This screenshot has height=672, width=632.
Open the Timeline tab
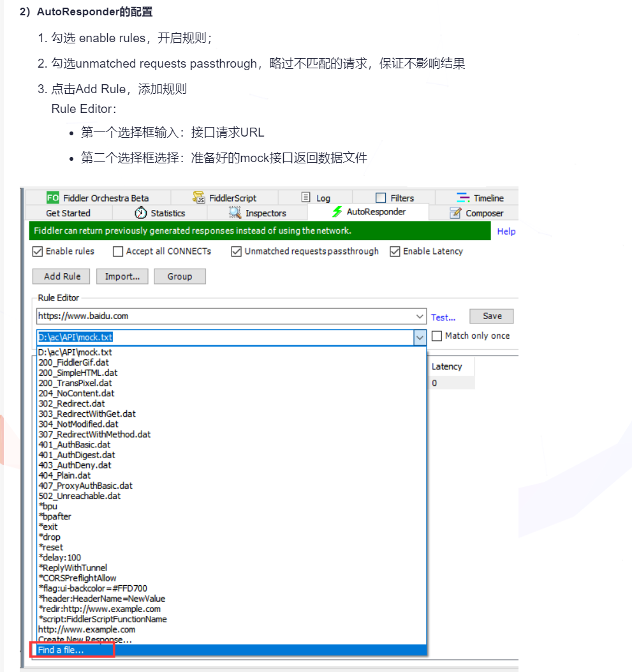478,198
